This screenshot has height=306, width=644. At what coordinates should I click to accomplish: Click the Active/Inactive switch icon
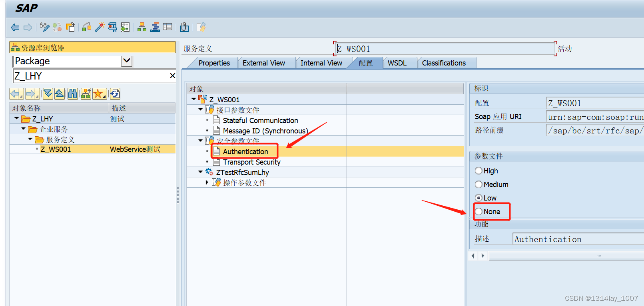coord(57,27)
